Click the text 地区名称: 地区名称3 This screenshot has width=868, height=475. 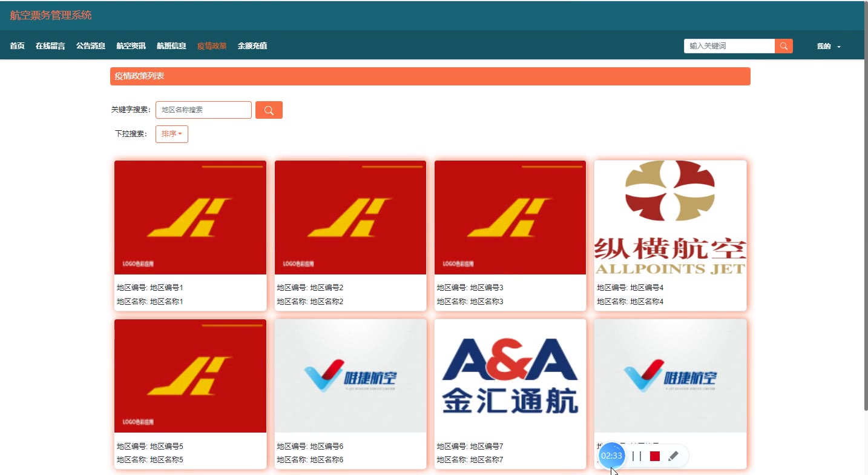click(x=470, y=302)
